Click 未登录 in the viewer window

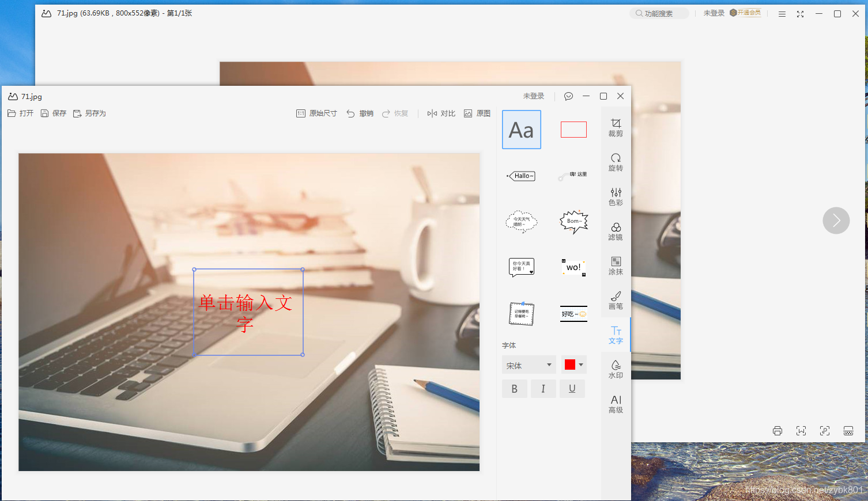(714, 13)
